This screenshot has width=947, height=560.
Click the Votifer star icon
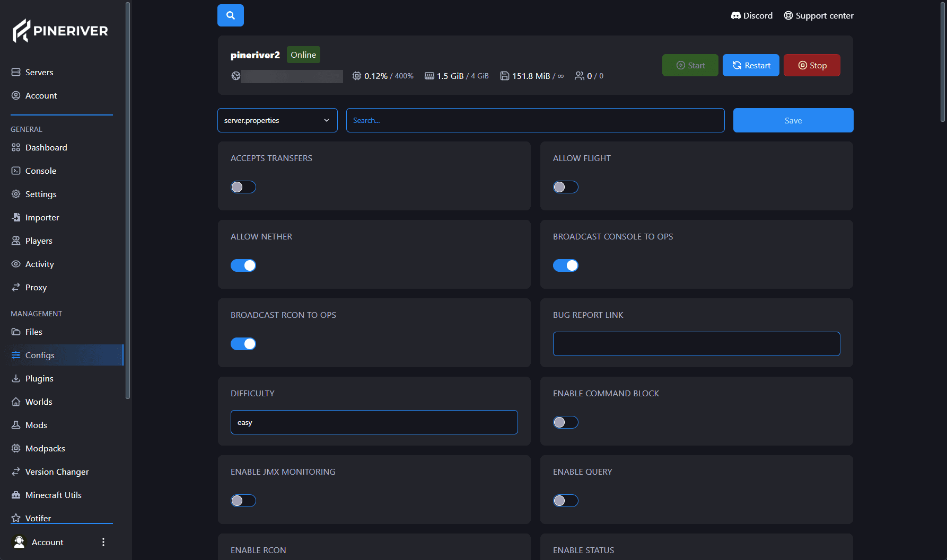[16, 518]
